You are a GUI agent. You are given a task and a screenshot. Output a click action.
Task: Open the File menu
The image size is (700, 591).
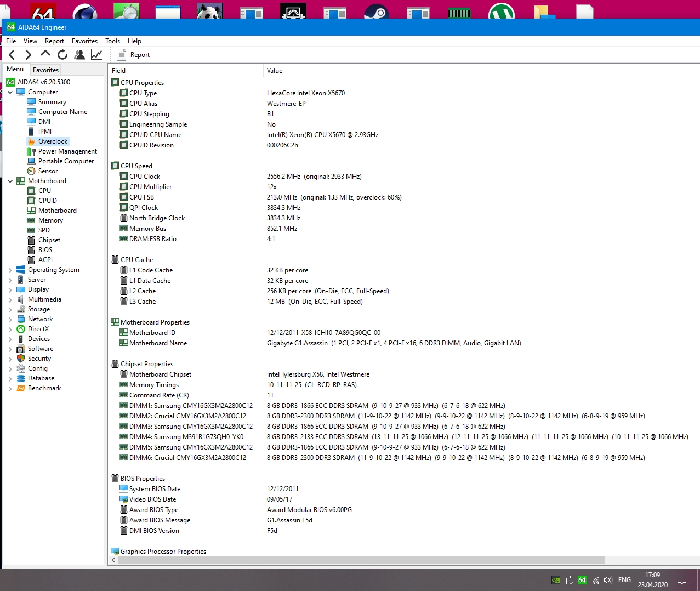tap(11, 41)
